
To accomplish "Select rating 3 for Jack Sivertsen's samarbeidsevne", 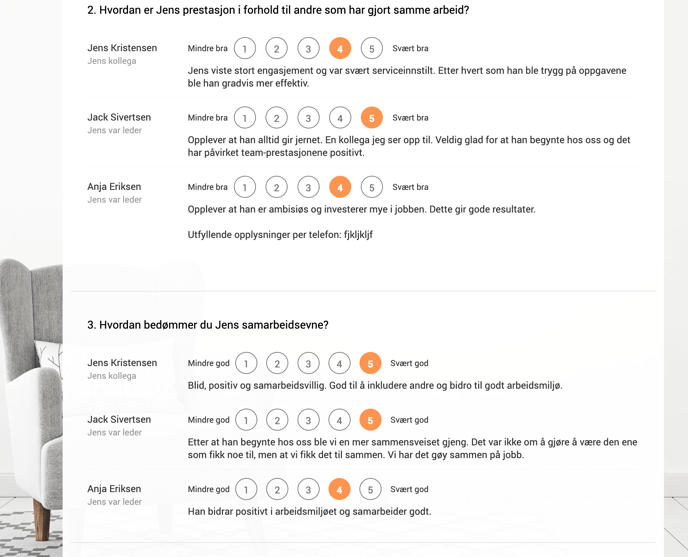I will pyautogui.click(x=308, y=420).
